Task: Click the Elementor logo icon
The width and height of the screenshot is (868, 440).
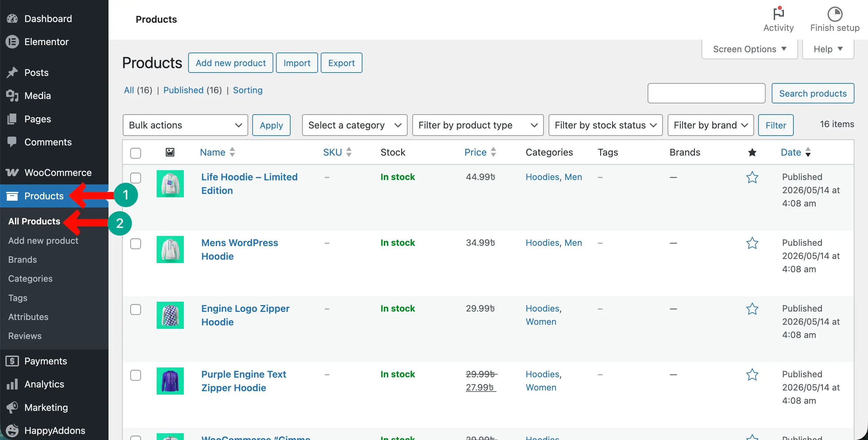Action: pos(12,42)
